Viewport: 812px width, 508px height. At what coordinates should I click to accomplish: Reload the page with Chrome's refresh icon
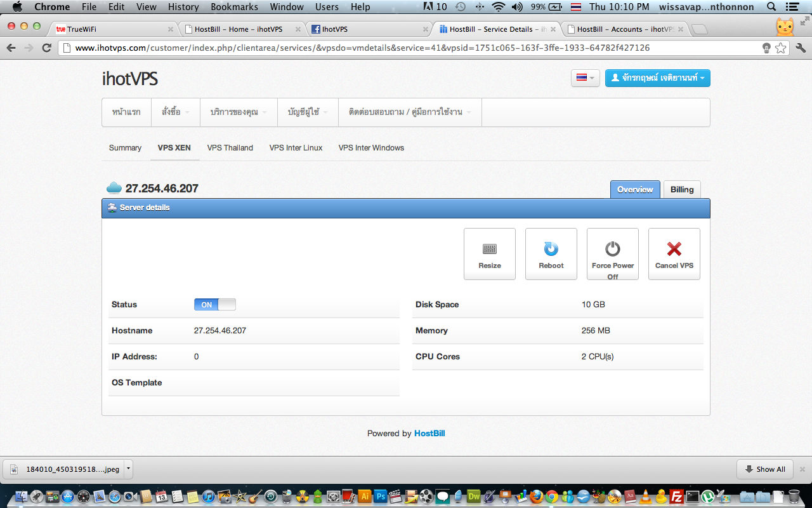46,48
